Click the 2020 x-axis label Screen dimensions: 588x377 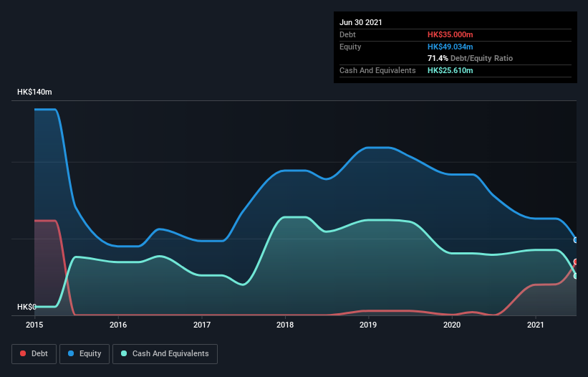click(x=452, y=325)
